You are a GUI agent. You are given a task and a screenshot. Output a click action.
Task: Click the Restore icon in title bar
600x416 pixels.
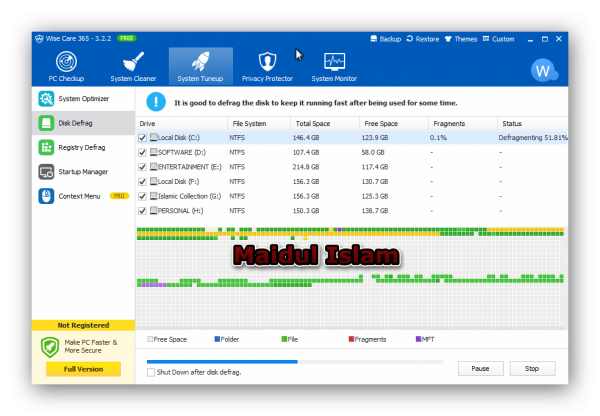pyautogui.click(x=409, y=39)
